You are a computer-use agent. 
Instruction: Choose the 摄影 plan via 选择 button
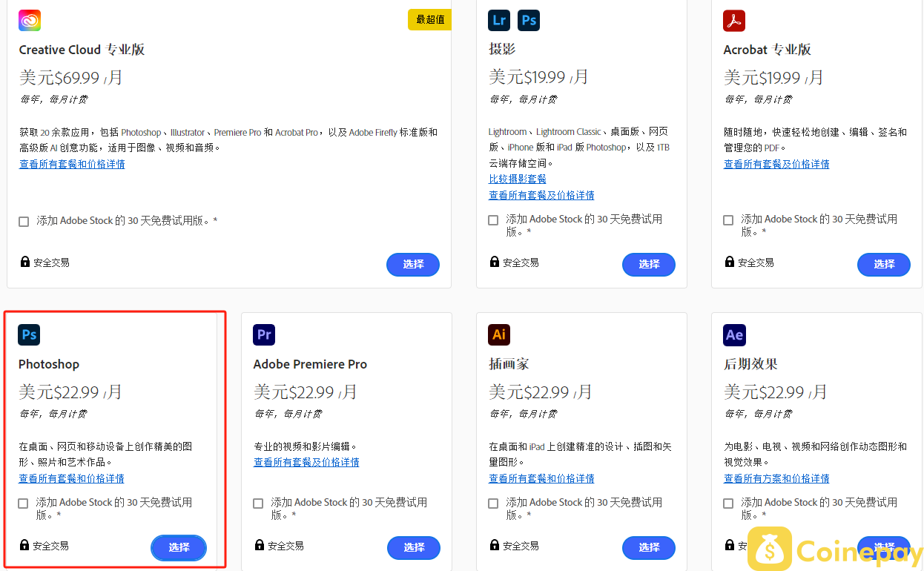(x=649, y=265)
